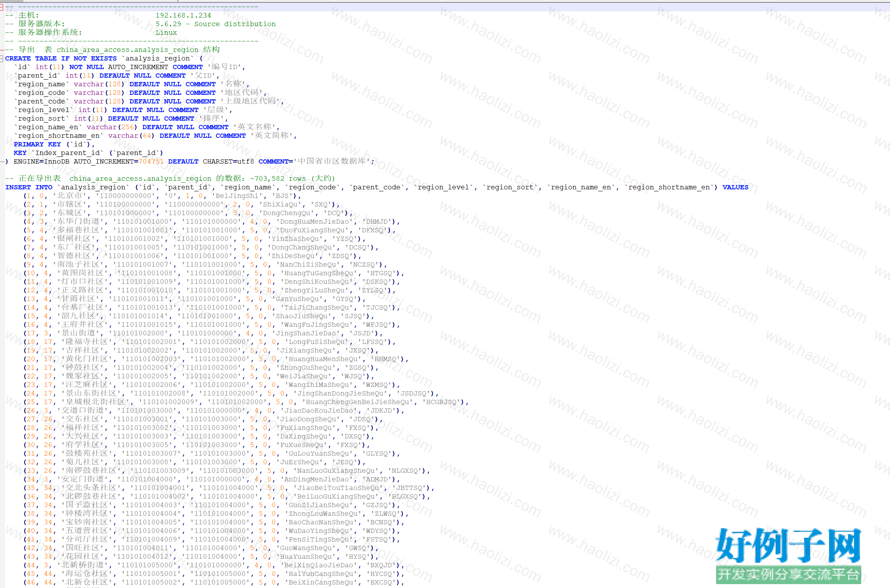Click the text '5.6.29 - Source distribution'
Image resolution: width=890 pixels, height=588 pixels.
click(x=216, y=24)
